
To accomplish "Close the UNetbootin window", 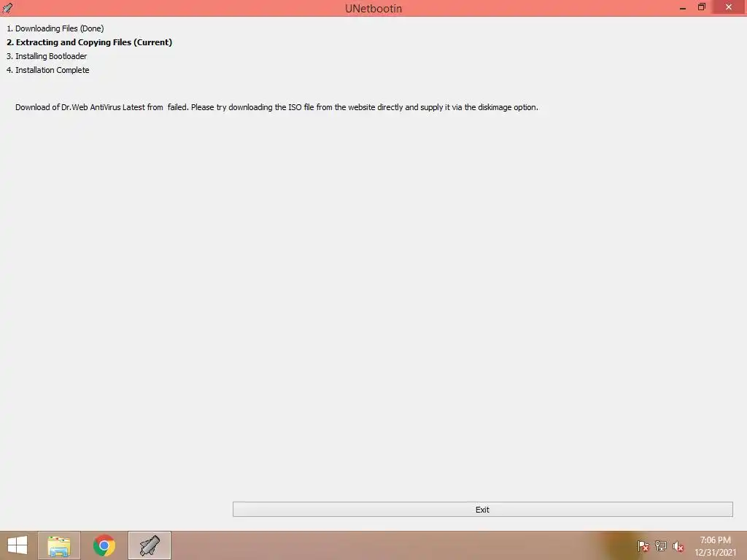I will click(729, 7).
